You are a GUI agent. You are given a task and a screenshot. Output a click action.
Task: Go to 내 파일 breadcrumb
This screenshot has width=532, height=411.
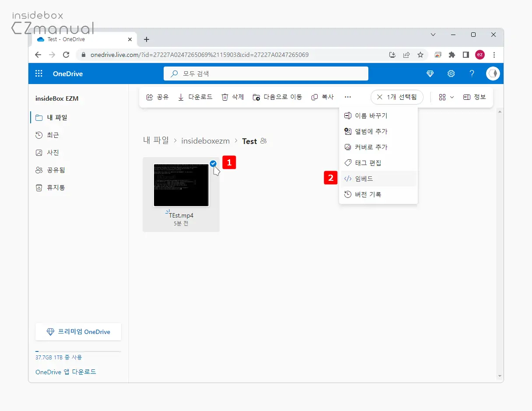point(156,141)
